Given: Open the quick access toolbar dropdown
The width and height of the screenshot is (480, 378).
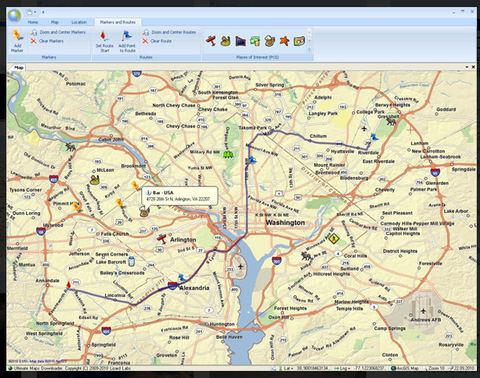Looking at the screenshot, I should tap(43, 12).
